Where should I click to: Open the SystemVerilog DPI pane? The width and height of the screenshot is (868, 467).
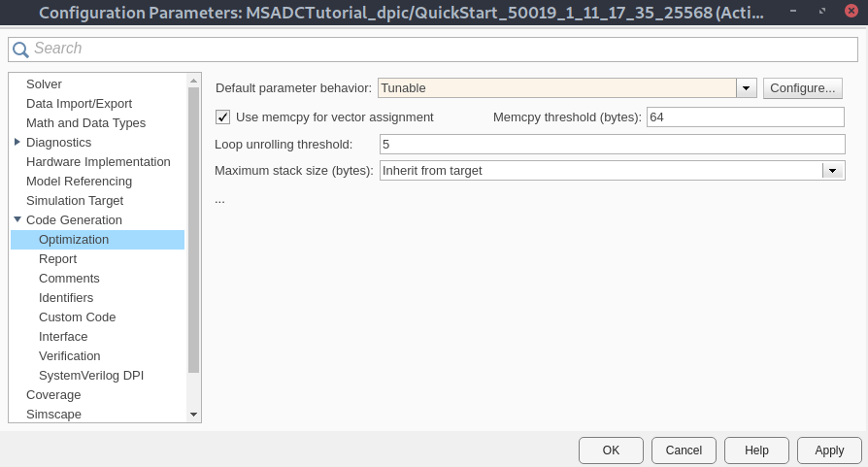pyautogui.click(x=91, y=376)
